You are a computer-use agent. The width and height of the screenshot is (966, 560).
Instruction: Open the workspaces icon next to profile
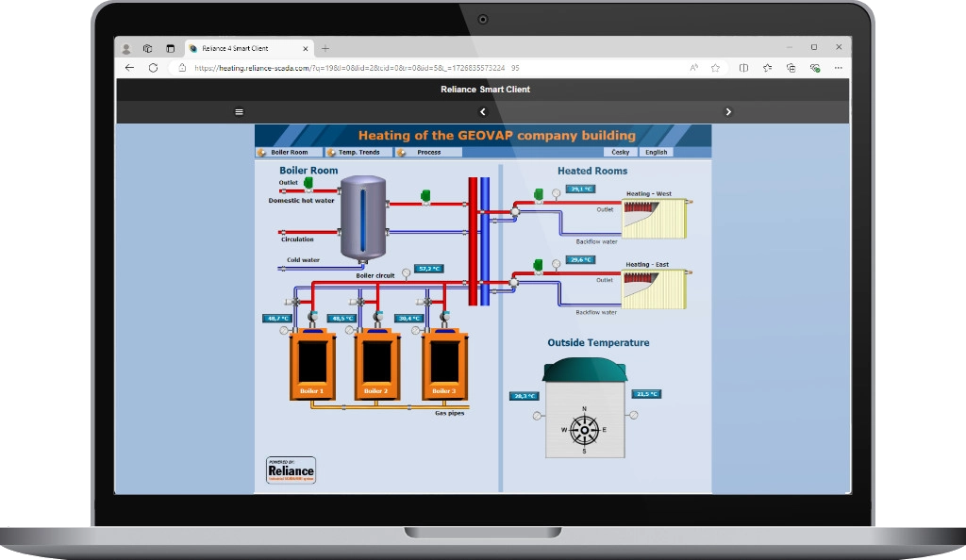pyautogui.click(x=148, y=49)
